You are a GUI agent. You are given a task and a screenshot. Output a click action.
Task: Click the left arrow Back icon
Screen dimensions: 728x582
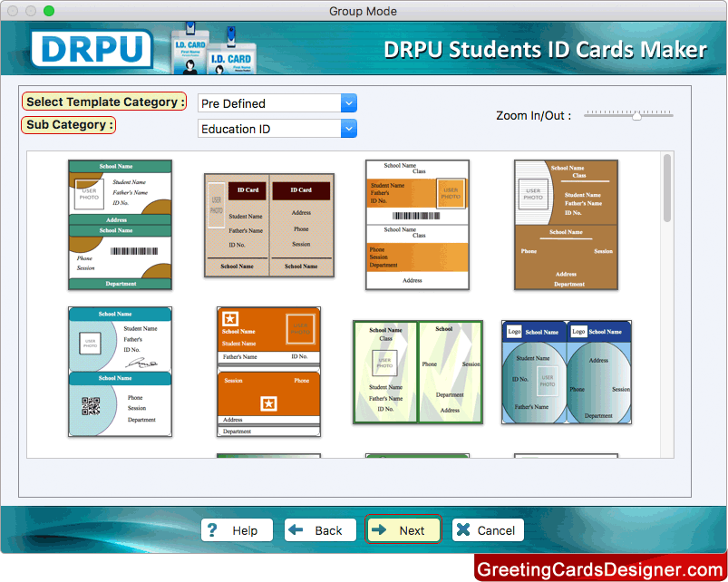[296, 529]
